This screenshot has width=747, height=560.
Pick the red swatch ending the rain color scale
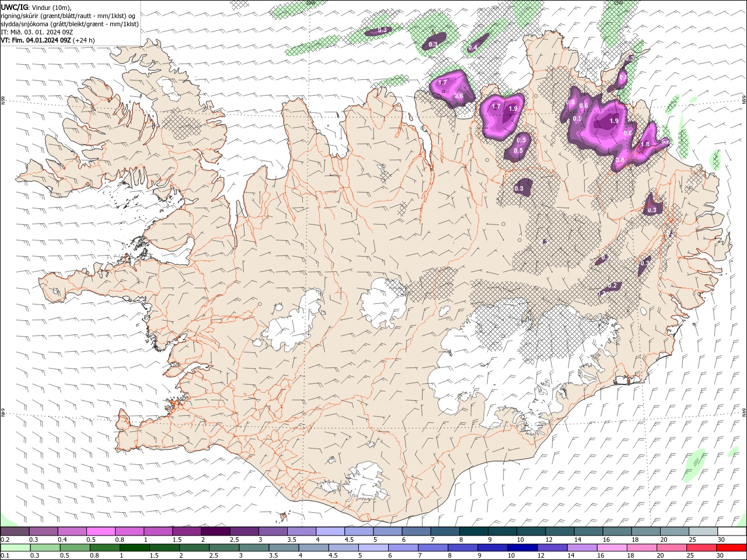(x=732, y=548)
